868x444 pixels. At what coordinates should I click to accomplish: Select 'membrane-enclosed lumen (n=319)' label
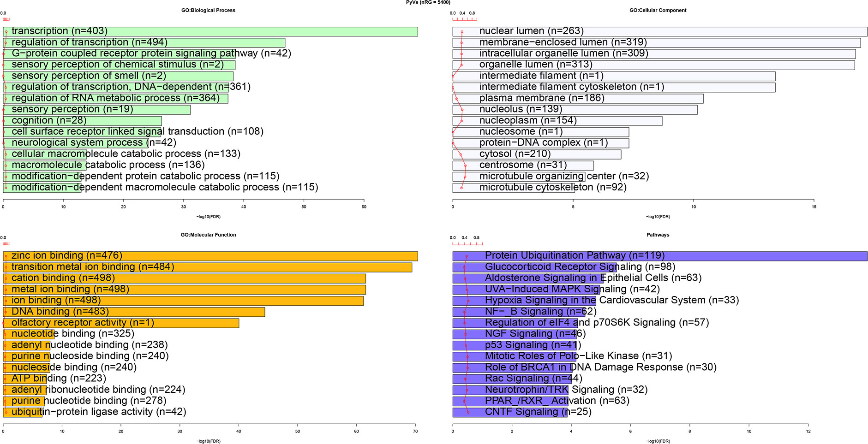tap(563, 42)
